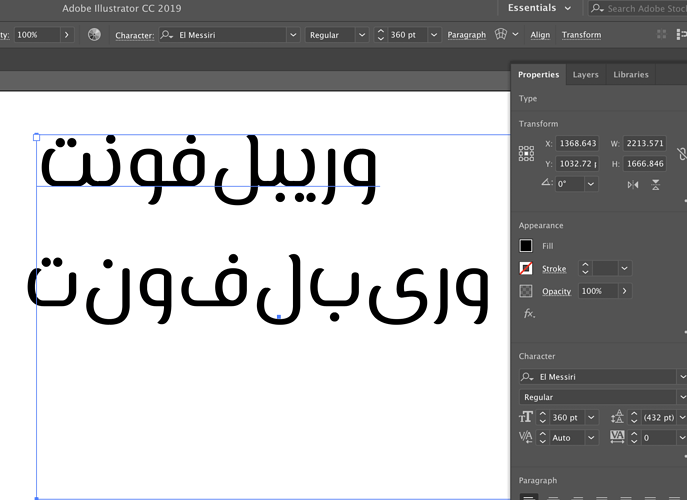Click the stroke weight stepper arrows

(585, 268)
